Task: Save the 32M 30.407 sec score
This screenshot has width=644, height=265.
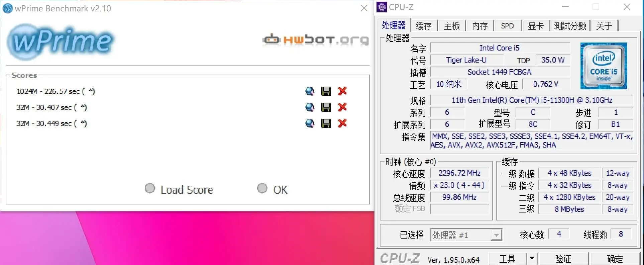Action: point(326,107)
